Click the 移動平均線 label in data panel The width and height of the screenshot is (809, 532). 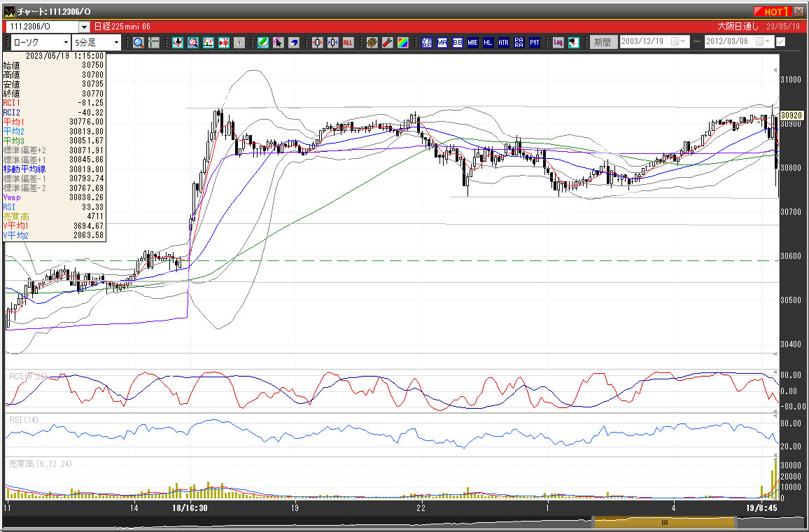click(x=24, y=169)
